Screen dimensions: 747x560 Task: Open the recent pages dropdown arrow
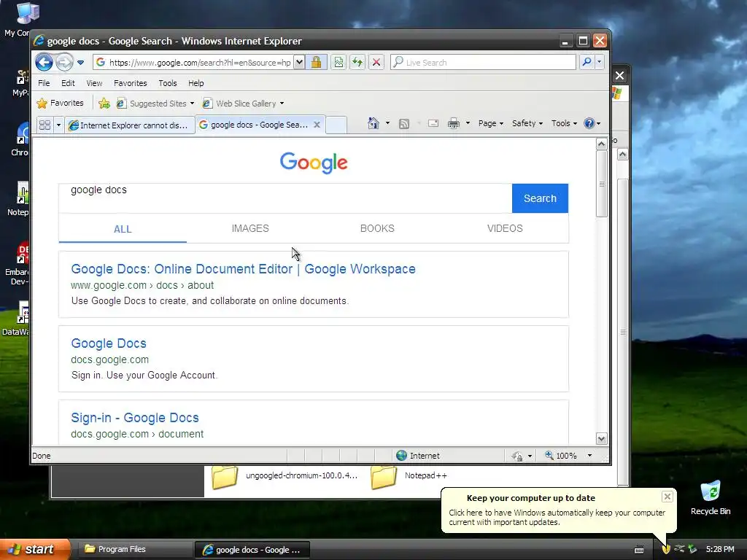tap(80, 63)
